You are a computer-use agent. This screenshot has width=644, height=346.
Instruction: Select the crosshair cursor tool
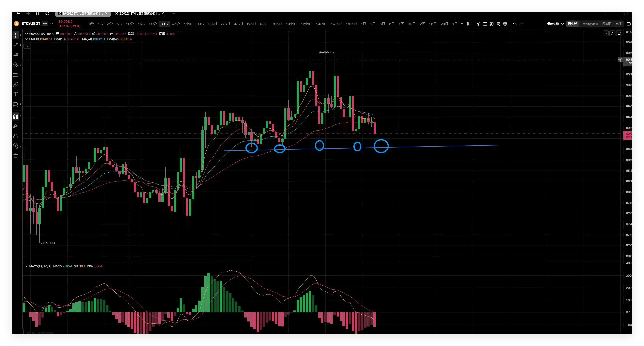click(x=16, y=35)
